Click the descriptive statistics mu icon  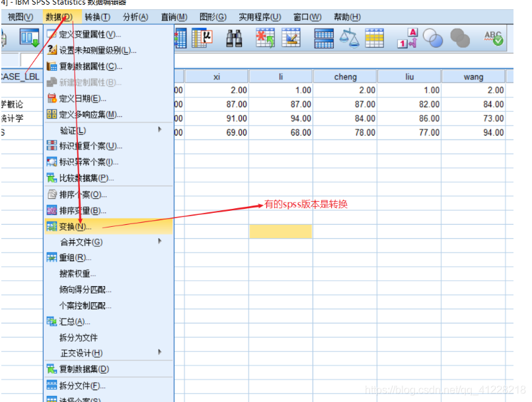tap(202, 38)
